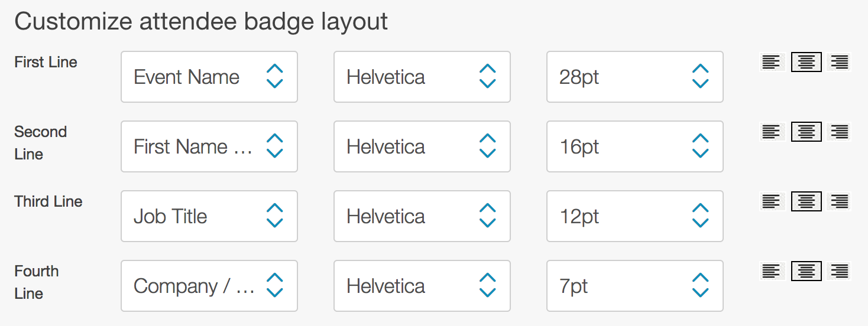Open the 12pt size dropdown for Third Line
The height and width of the screenshot is (326, 868).
pyautogui.click(x=635, y=216)
